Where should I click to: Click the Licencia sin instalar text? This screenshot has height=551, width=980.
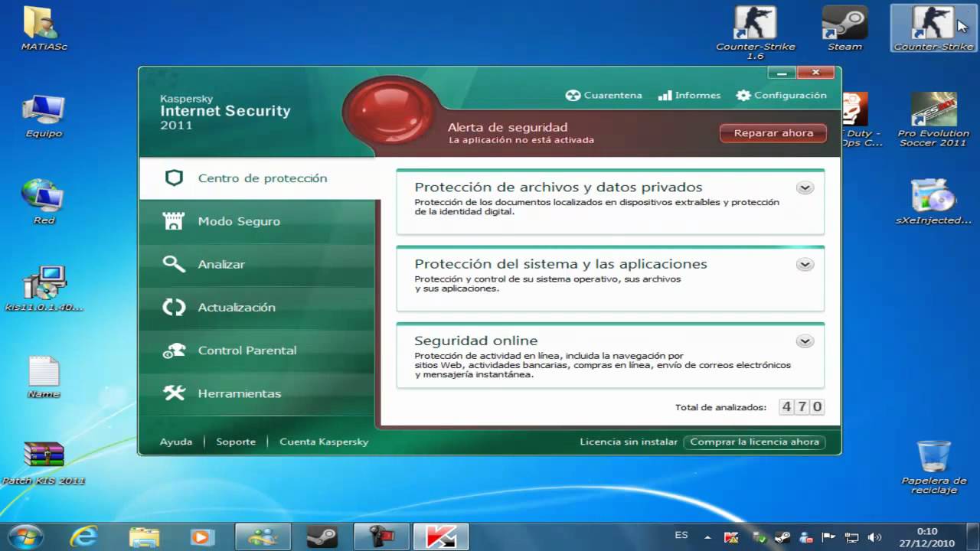tap(629, 442)
